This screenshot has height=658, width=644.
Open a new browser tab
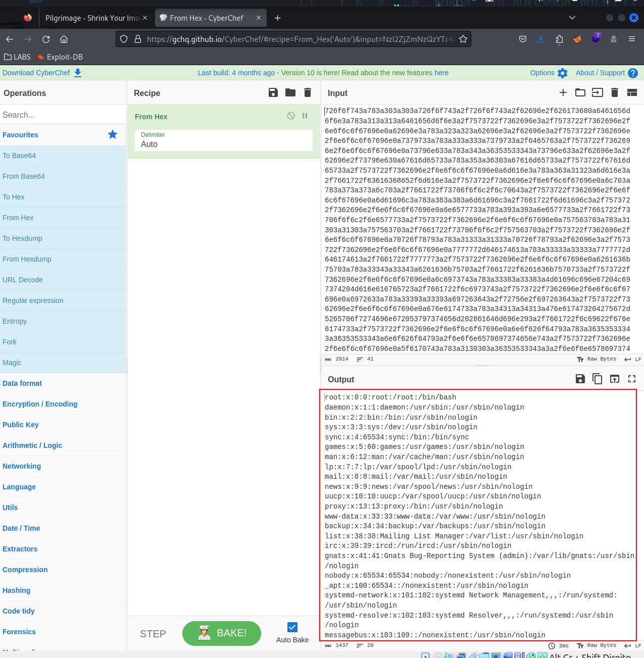pos(277,18)
